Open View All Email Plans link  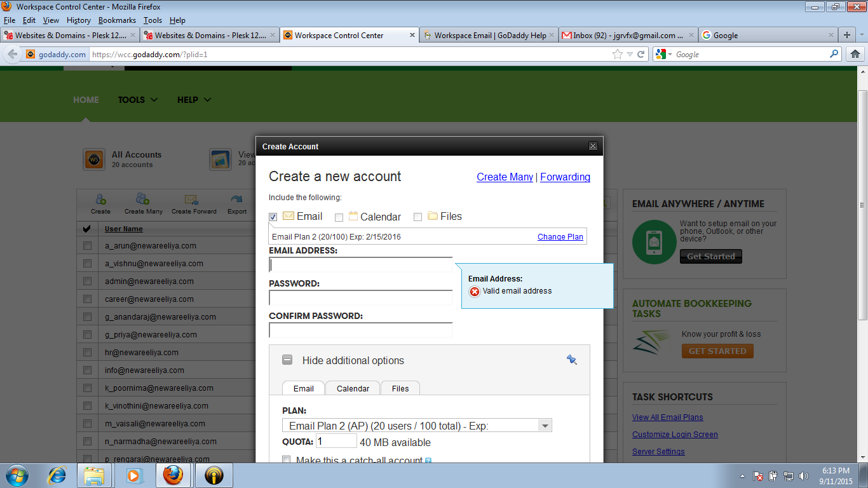pos(667,417)
